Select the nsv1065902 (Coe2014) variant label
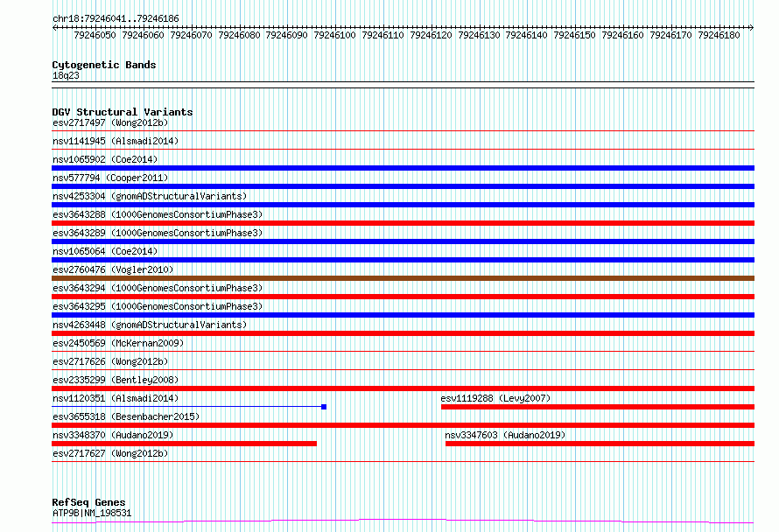Image resolution: width=779 pixels, height=532 pixels. 105,159
